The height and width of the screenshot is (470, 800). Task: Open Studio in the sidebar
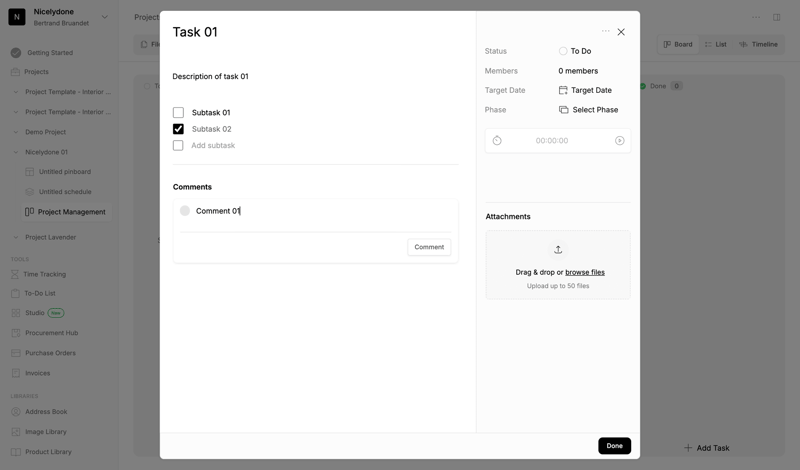(x=35, y=313)
